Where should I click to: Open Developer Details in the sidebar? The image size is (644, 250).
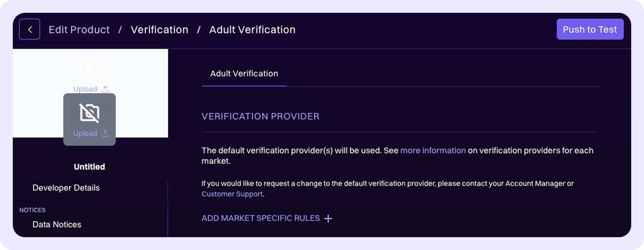(x=66, y=188)
